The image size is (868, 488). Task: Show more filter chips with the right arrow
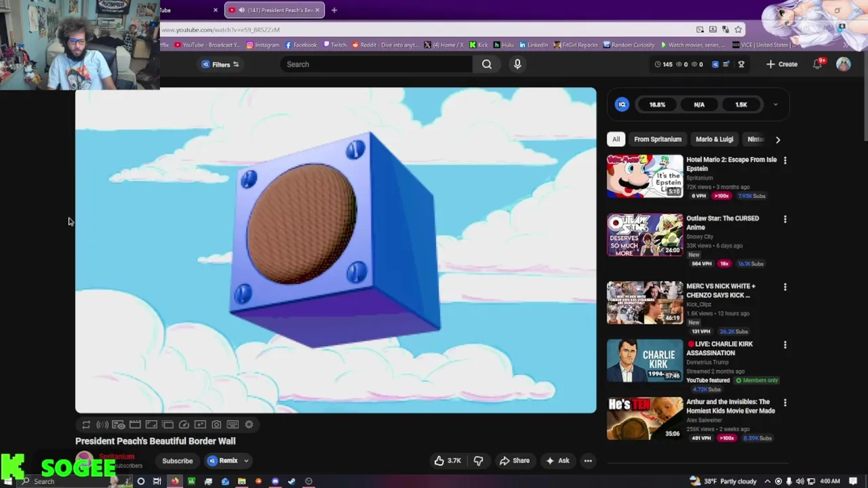click(778, 140)
